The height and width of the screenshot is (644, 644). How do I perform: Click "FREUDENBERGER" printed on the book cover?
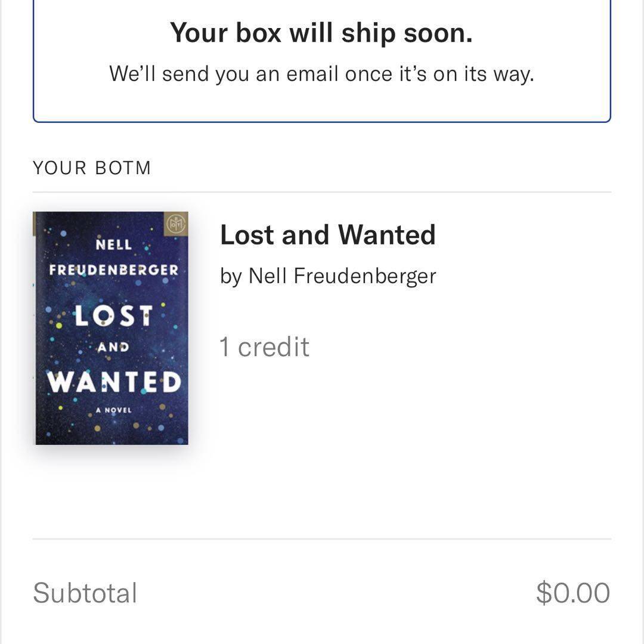114,270
